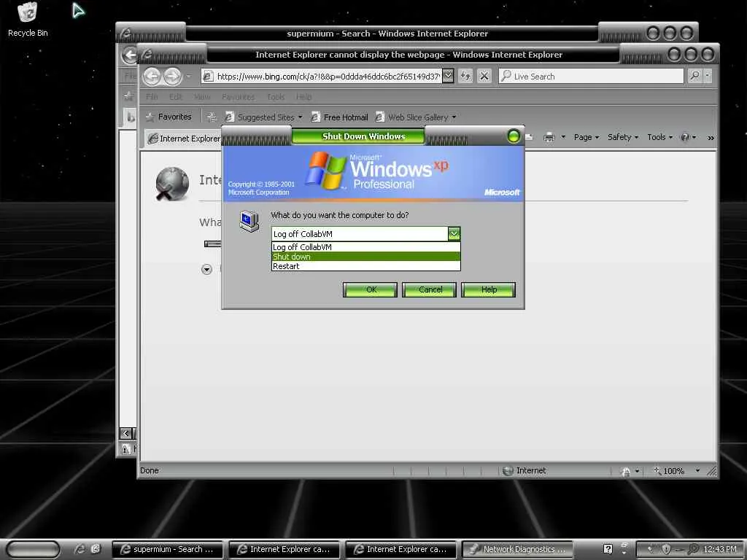Click the computer icon in shutdown dialog
This screenshot has width=747, height=560.
249,221
